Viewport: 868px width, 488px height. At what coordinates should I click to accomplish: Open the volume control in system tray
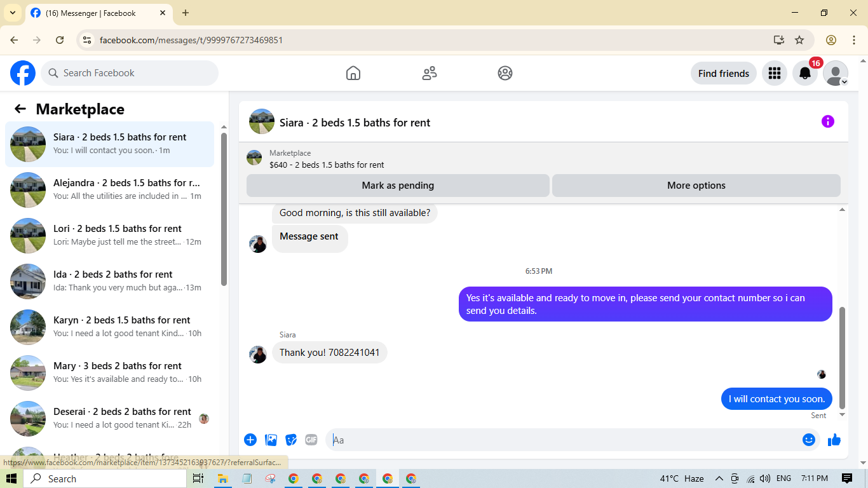(x=765, y=478)
